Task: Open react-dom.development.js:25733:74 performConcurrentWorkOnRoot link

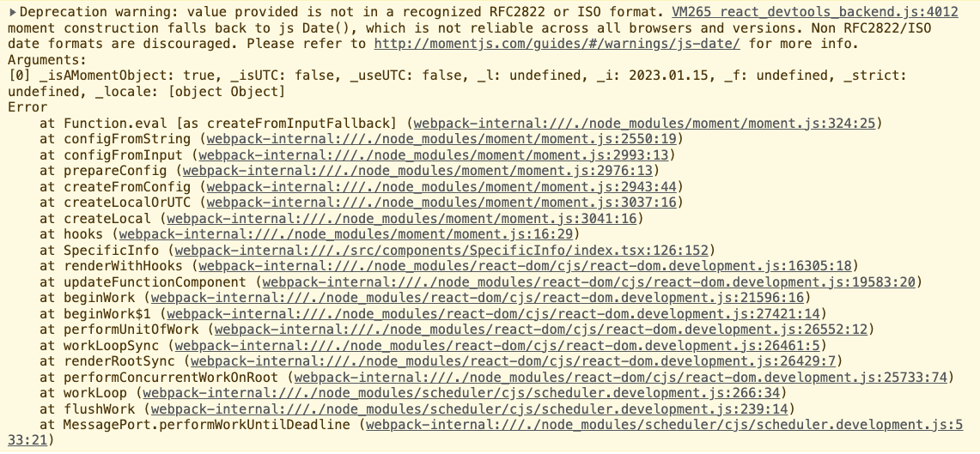Action: [x=621, y=377]
